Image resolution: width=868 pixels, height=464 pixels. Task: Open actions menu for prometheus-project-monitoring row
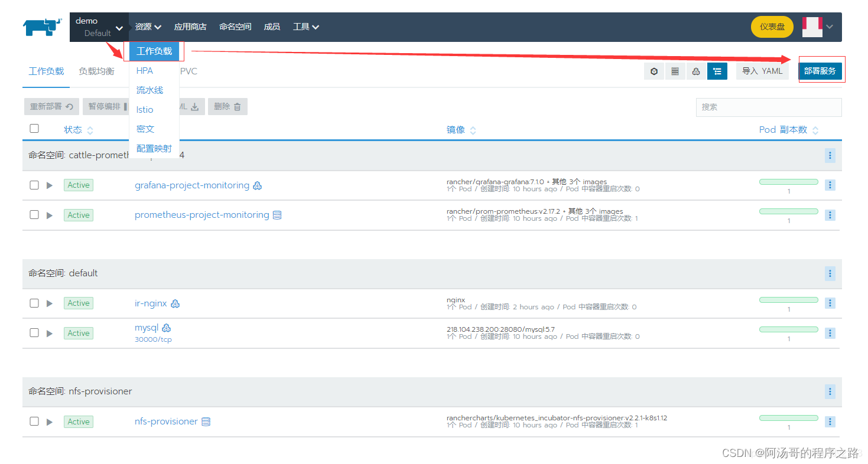point(830,215)
